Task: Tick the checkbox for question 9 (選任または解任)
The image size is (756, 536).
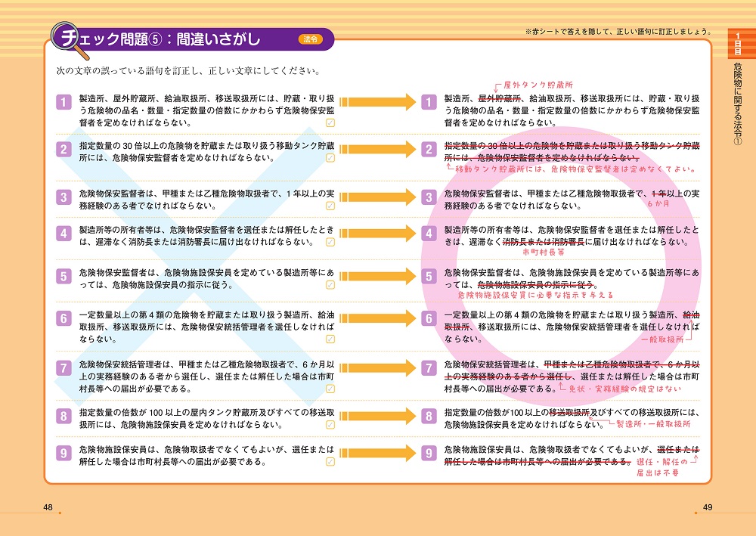Action: tap(330, 462)
